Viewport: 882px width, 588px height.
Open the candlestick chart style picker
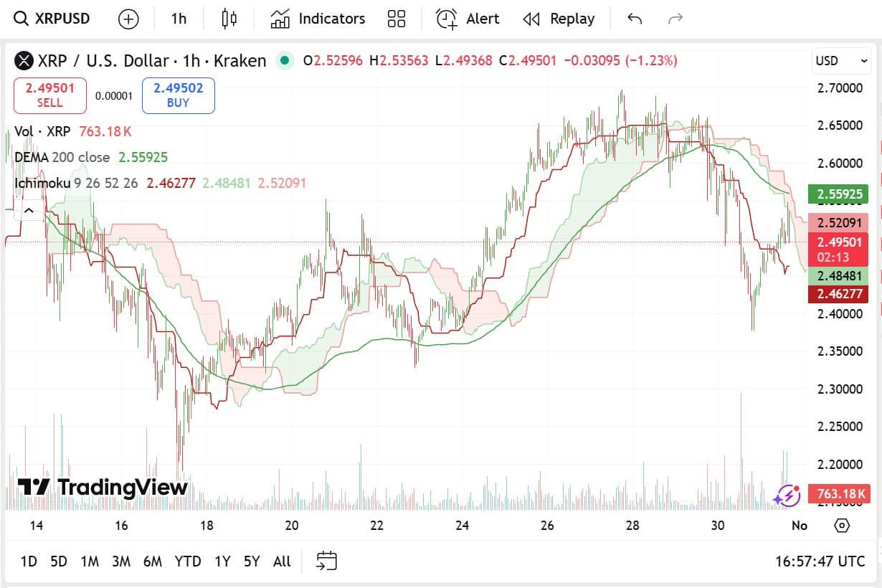tap(229, 19)
